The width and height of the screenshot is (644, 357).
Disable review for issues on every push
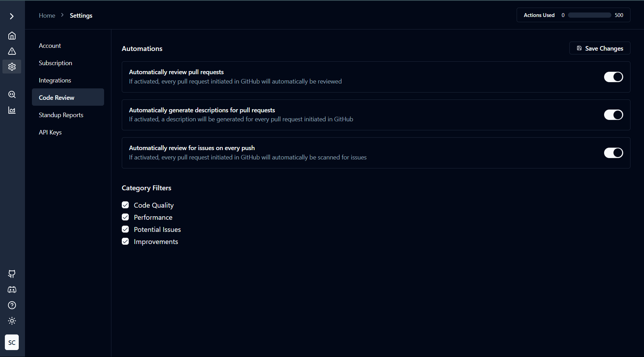[613, 153]
